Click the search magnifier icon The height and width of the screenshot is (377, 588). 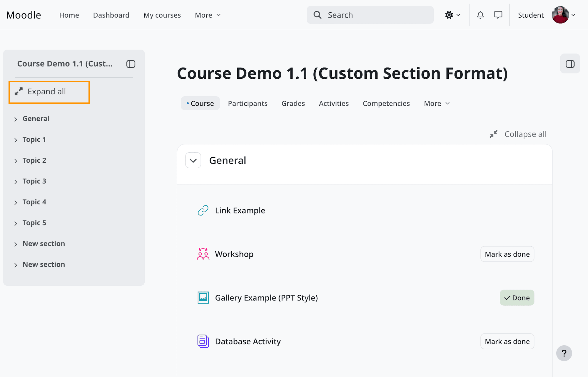point(318,15)
